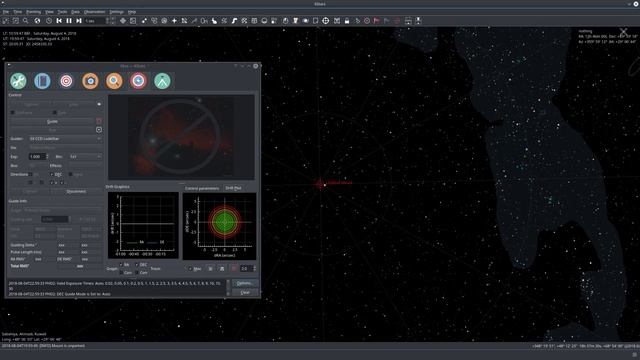Switch to the Drift Plot tab
This screenshot has height=360, width=640.
pyautogui.click(x=233, y=188)
